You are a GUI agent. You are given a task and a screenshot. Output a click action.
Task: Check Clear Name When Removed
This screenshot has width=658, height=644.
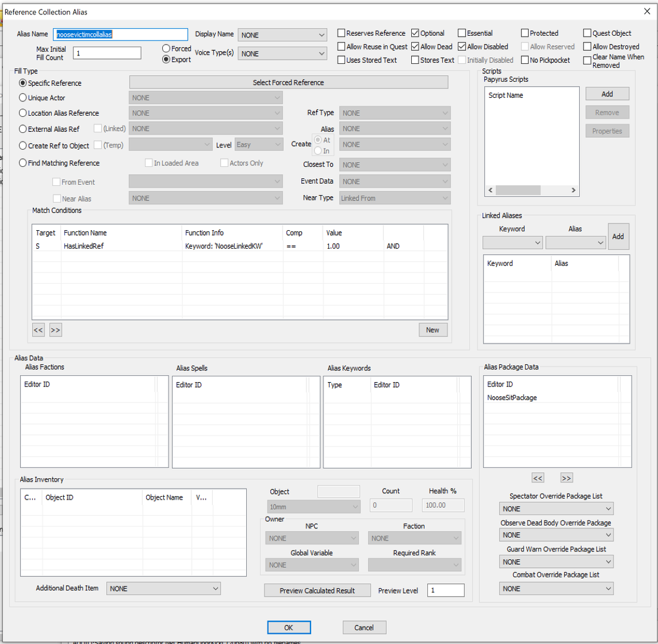587,61
